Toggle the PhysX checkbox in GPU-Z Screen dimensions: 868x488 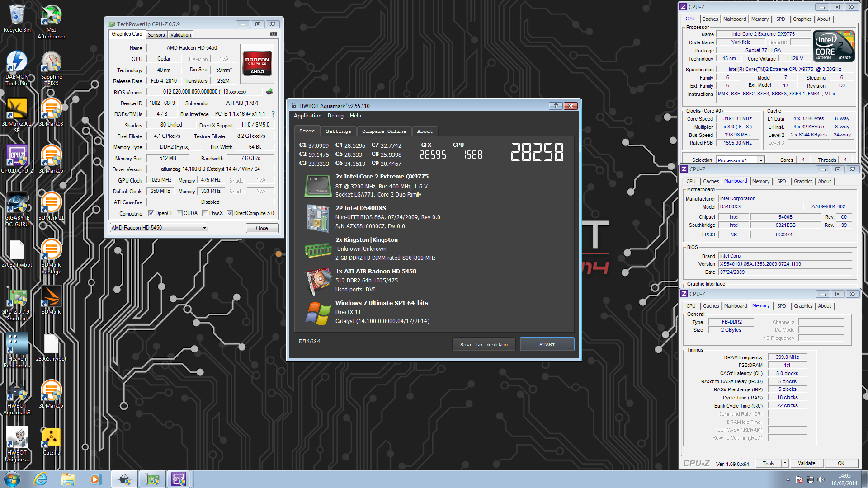click(205, 213)
